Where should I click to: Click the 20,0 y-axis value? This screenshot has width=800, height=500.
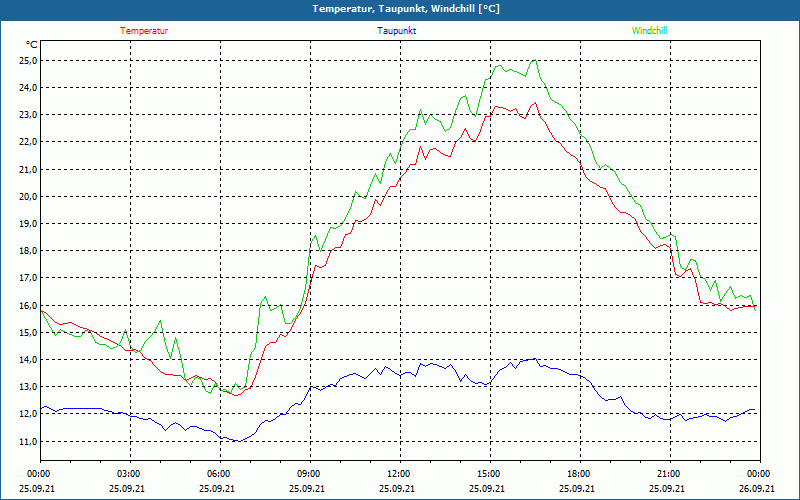pyautogui.click(x=29, y=196)
